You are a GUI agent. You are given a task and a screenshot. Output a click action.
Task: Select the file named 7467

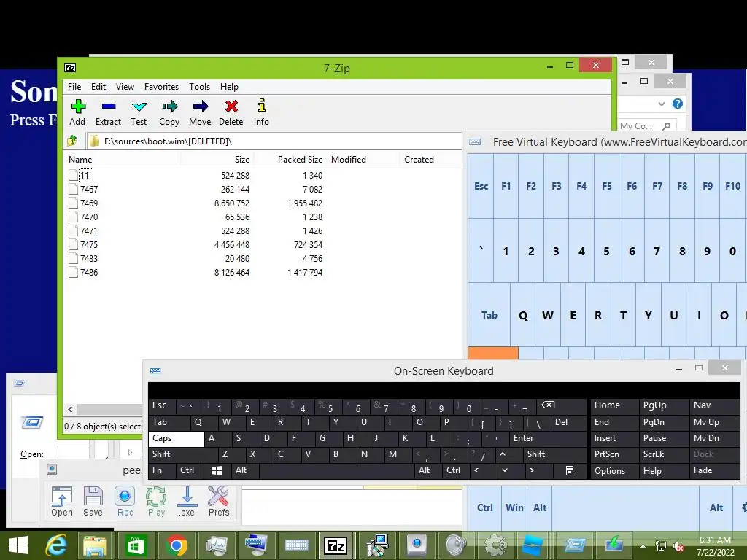pos(88,190)
